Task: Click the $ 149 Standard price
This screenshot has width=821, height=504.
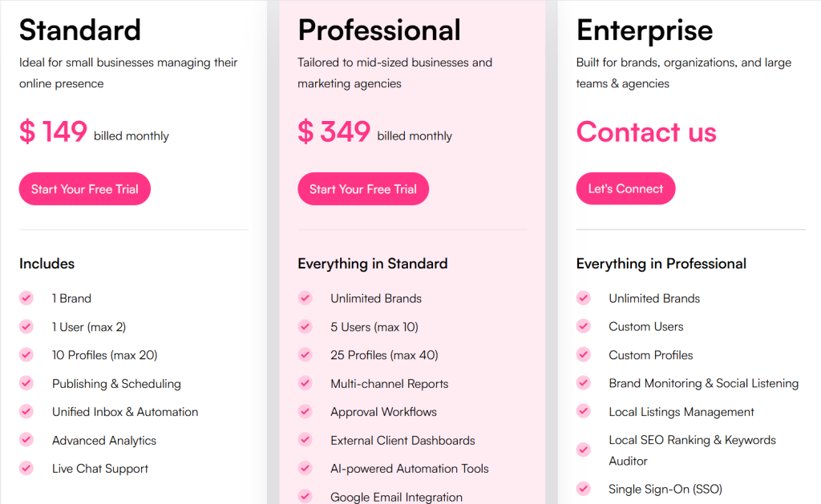Action: (x=54, y=132)
